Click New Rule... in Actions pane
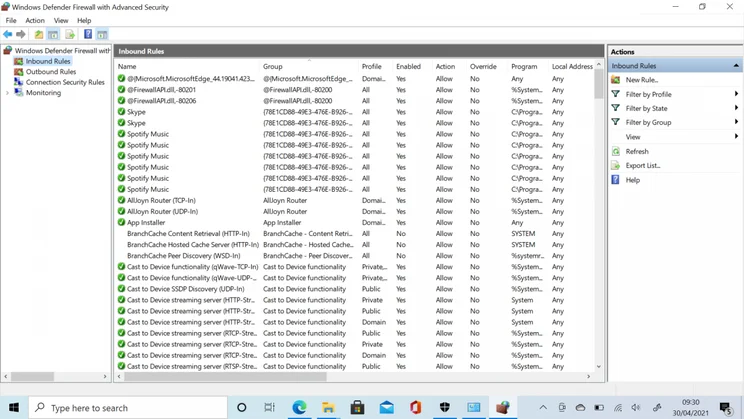The width and height of the screenshot is (744, 419). point(641,80)
